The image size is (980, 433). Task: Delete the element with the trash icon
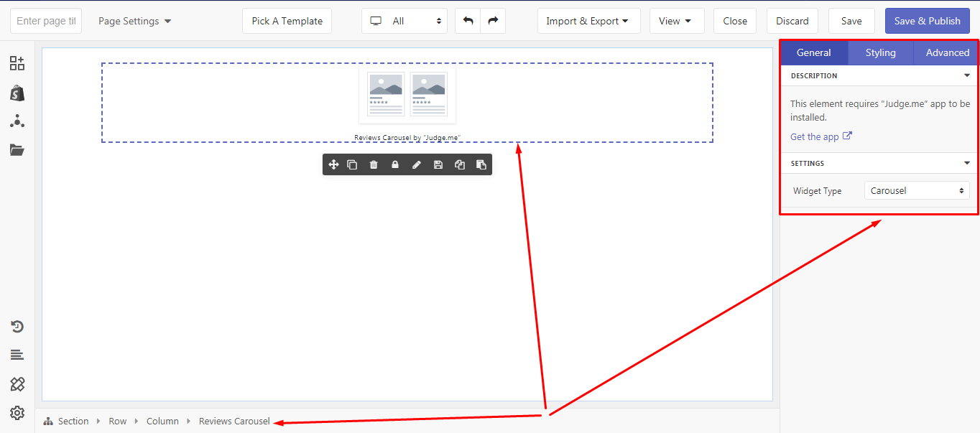(x=374, y=164)
